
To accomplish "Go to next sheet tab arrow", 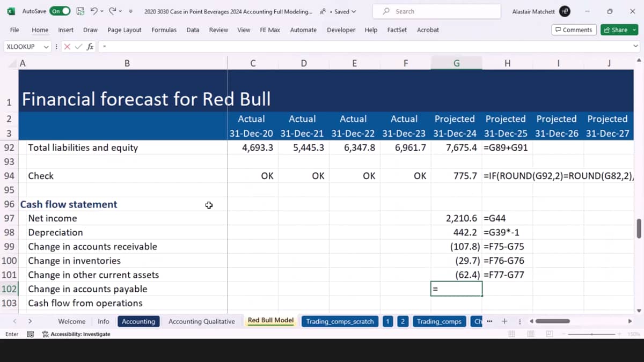I will click(x=30, y=321).
